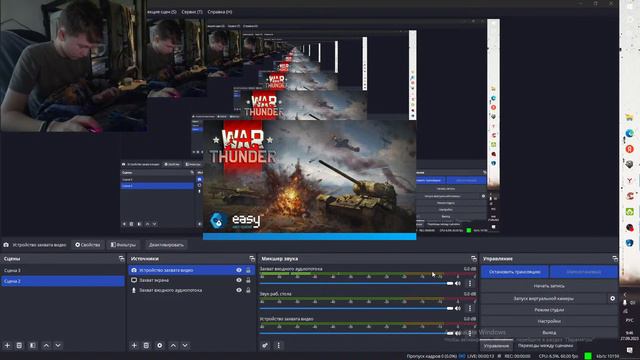The image size is (640, 360).
Task: Undock the Управление panel with its float icon
Action: pos(615,259)
